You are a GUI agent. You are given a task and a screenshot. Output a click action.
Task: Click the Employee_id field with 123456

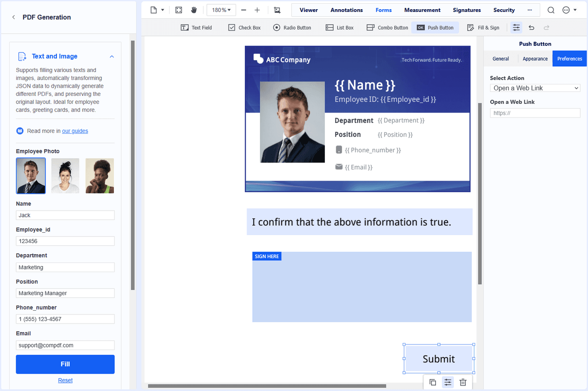tap(65, 241)
